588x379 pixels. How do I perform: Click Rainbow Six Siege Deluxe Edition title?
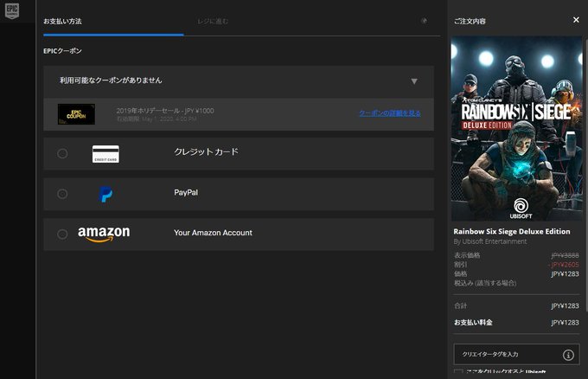point(512,232)
